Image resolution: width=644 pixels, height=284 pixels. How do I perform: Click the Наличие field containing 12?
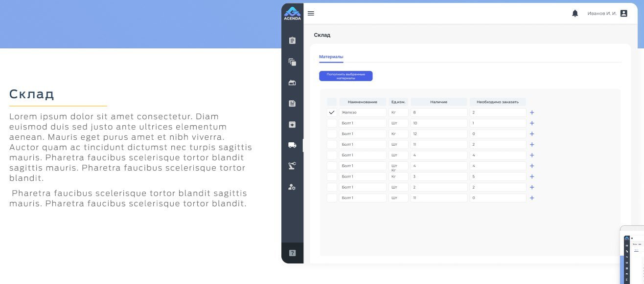point(438,134)
